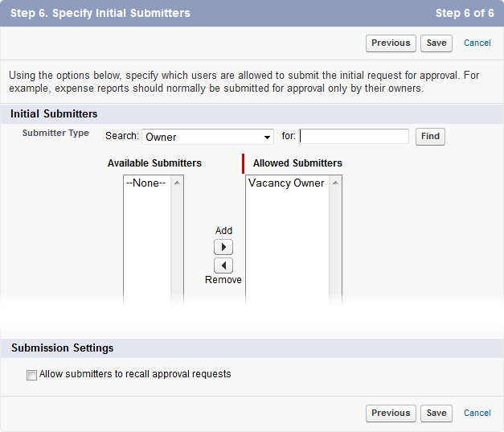This screenshot has width=504, height=432.
Task: Save using the bottom Save button
Action: tap(436, 413)
